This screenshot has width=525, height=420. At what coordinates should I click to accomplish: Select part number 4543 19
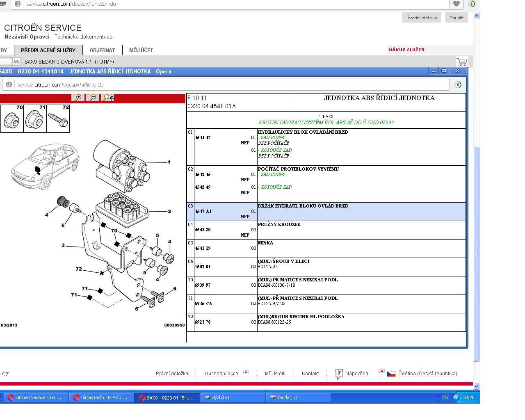(x=203, y=248)
